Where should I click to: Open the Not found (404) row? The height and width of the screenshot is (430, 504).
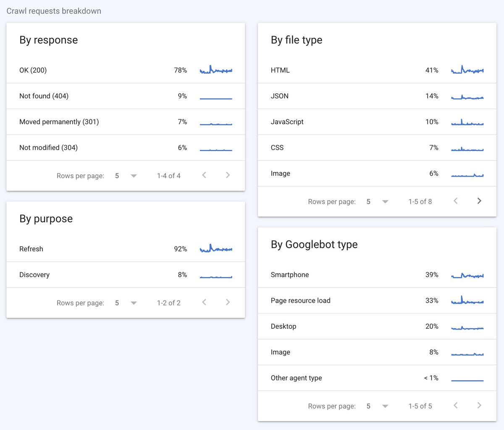(126, 96)
